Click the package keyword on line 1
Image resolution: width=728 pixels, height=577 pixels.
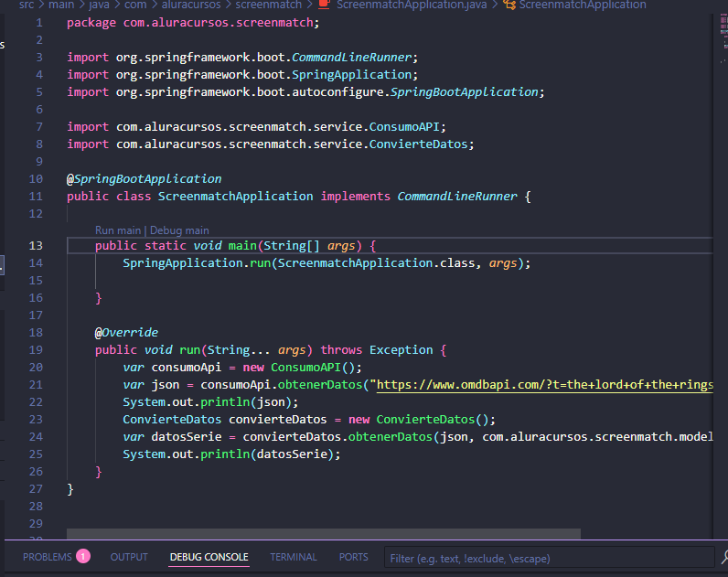[91, 23]
